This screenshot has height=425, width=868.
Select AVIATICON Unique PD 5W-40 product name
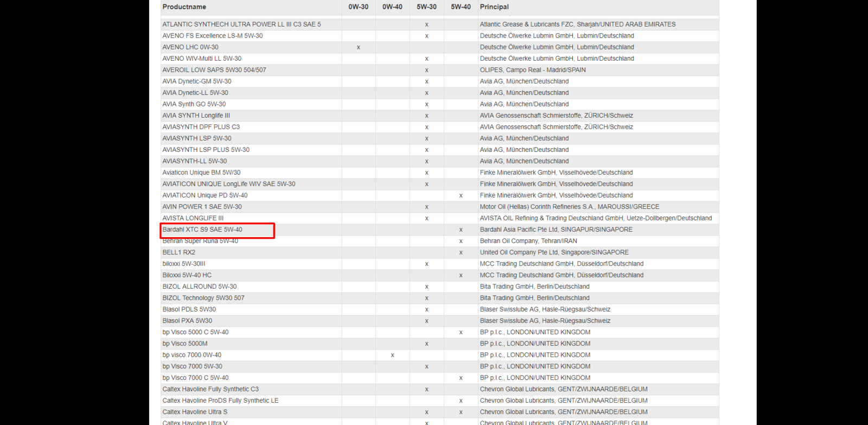click(x=205, y=195)
